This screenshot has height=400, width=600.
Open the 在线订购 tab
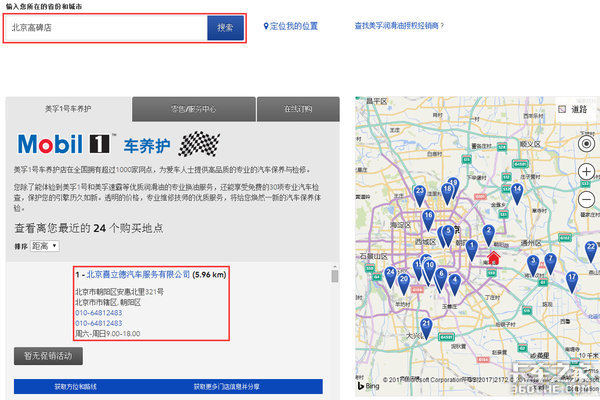297,109
